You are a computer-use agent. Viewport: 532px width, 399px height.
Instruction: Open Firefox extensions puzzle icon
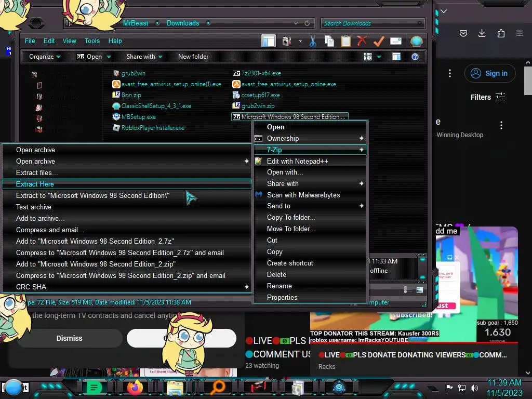click(x=501, y=33)
